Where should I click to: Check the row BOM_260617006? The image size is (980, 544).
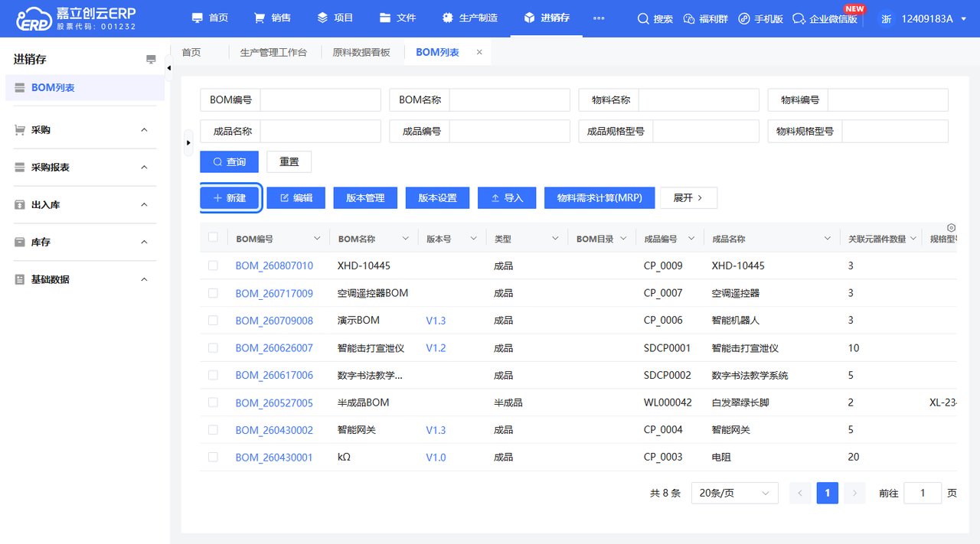(x=213, y=375)
